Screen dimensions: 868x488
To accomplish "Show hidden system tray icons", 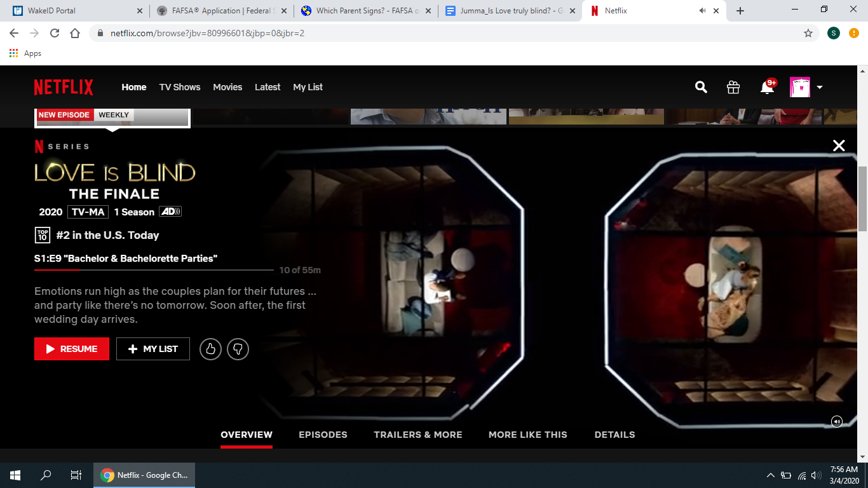I will (771, 475).
